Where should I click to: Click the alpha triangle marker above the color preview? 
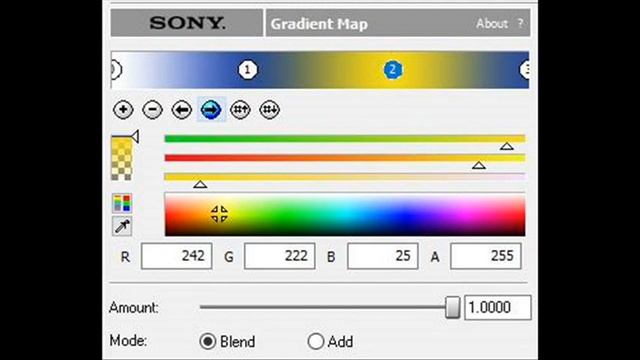click(135, 136)
